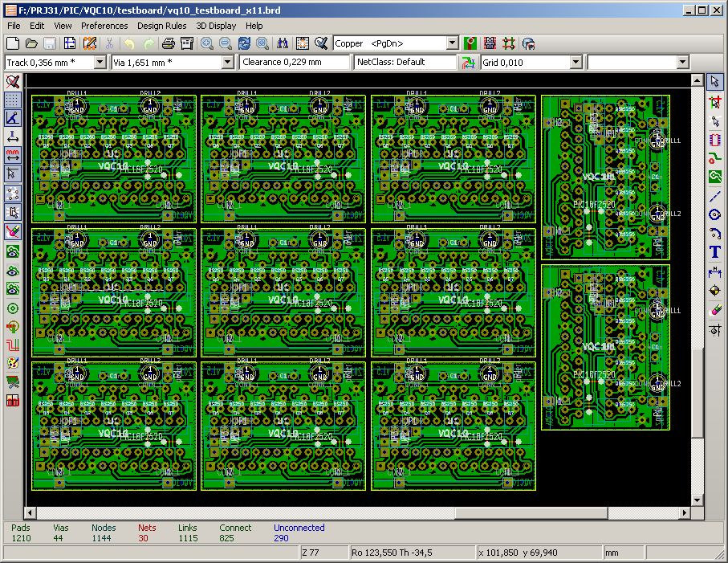Image resolution: width=728 pixels, height=563 pixels.
Task: Pick the draw line tool
Action: [x=715, y=196]
